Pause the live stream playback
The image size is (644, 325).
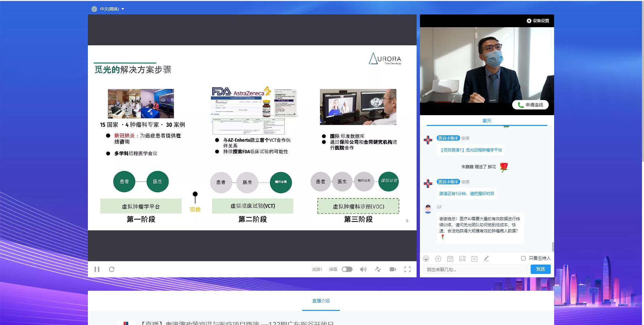(97, 269)
